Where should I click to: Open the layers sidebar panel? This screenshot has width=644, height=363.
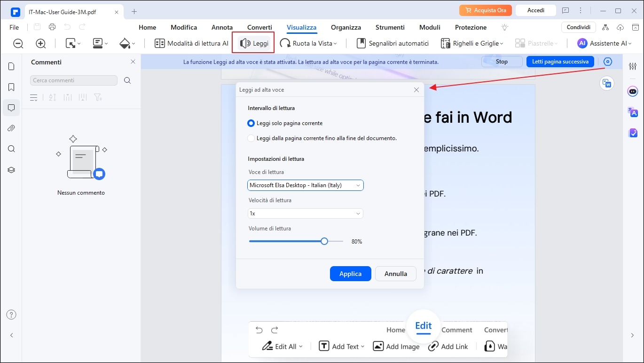pyautogui.click(x=11, y=170)
